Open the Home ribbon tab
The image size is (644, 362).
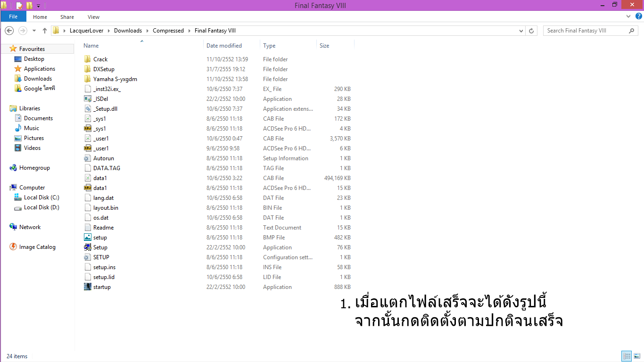click(40, 17)
